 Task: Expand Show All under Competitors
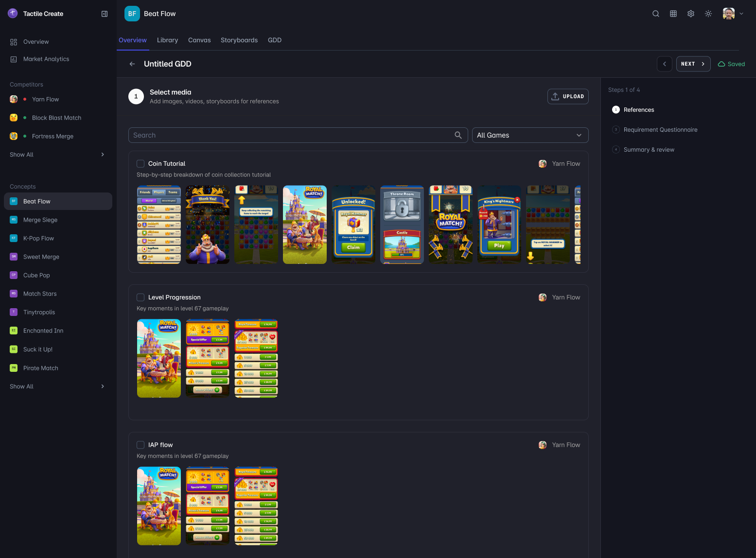[x=57, y=155]
